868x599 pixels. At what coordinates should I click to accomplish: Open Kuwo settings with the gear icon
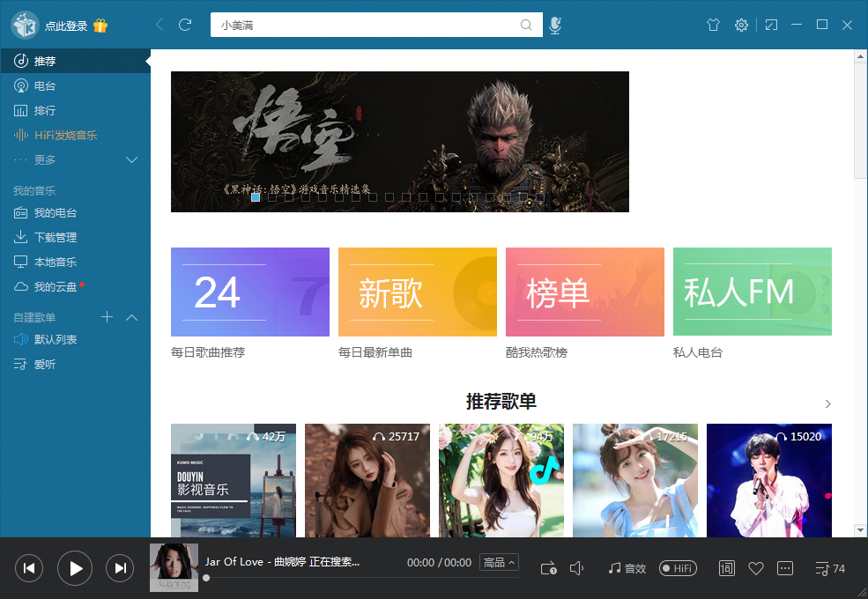pyautogui.click(x=741, y=25)
